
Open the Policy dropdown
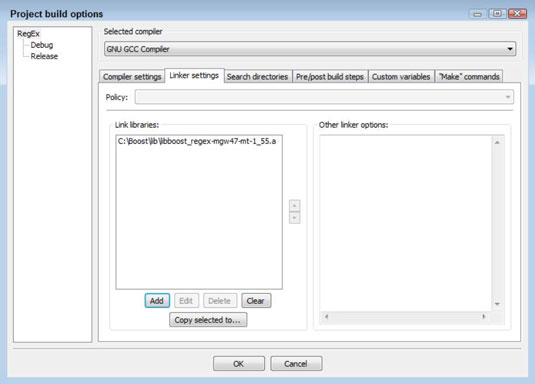tap(324, 97)
